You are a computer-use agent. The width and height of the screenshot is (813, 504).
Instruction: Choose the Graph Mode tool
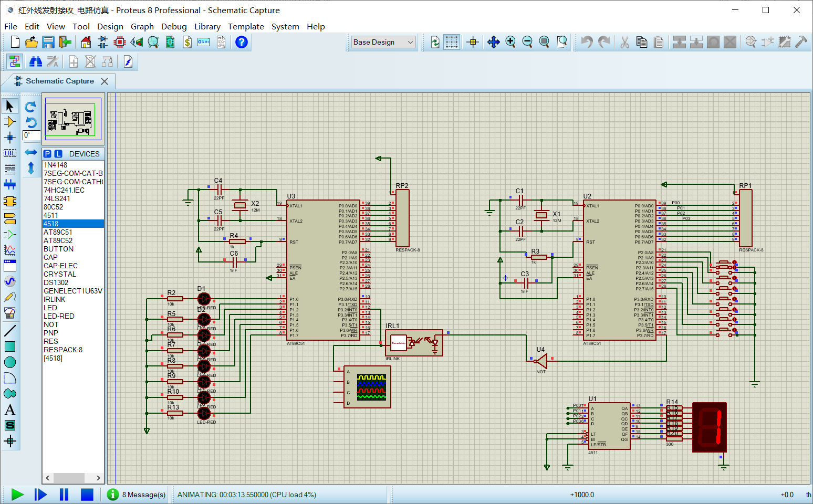coord(10,250)
